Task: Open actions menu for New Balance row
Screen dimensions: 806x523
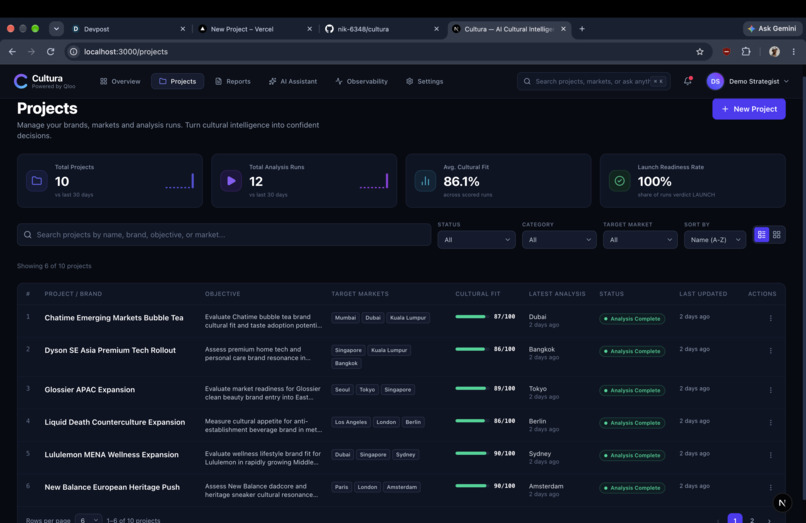Action: [771, 488]
